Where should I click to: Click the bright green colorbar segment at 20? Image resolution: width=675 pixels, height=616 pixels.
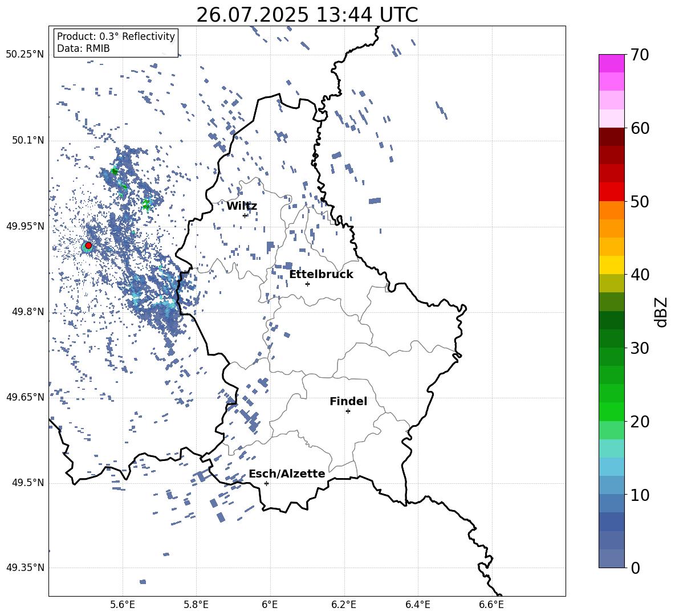[611, 412]
